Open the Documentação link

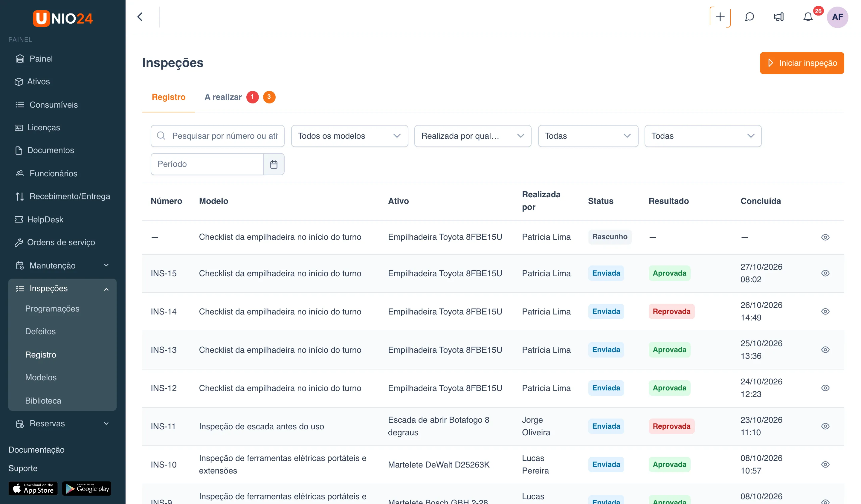pyautogui.click(x=36, y=450)
